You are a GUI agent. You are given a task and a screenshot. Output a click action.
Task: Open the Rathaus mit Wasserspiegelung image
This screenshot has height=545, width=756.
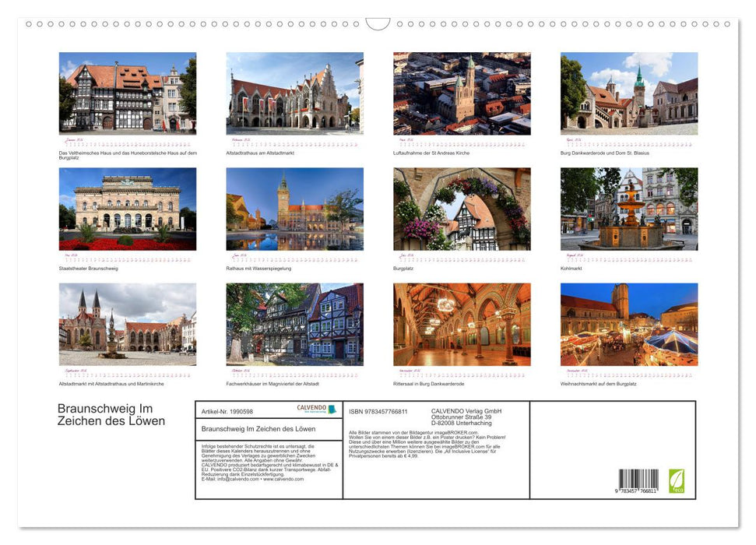297,210
